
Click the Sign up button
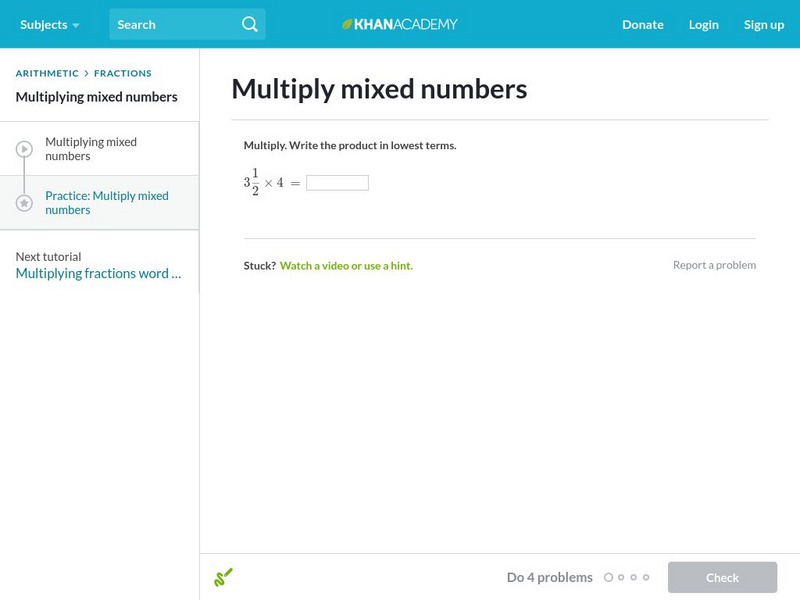[763, 24]
